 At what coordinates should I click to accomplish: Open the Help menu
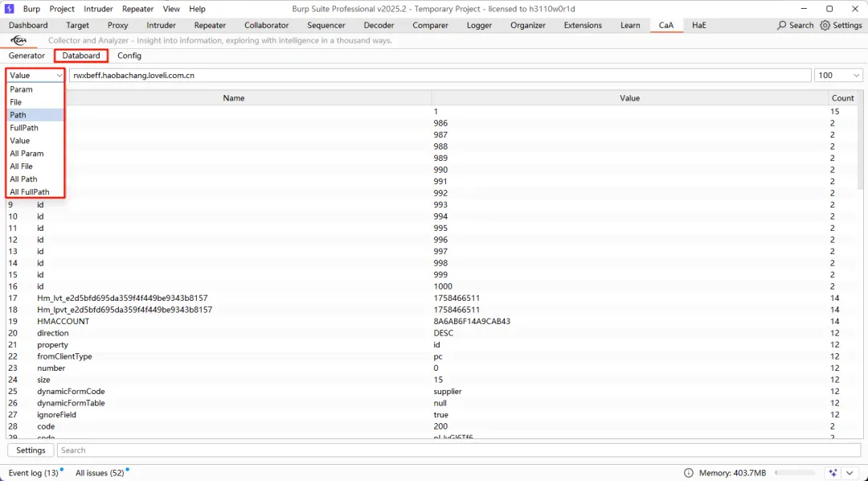(197, 9)
